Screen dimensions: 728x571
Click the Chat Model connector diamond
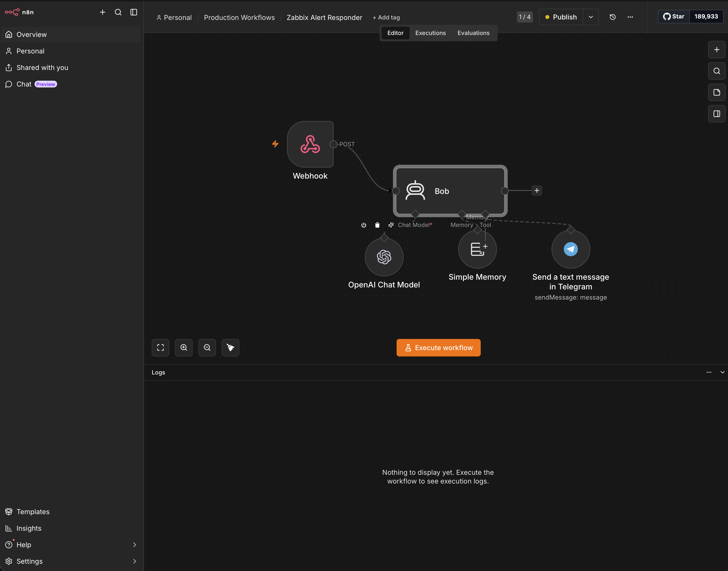tap(415, 214)
